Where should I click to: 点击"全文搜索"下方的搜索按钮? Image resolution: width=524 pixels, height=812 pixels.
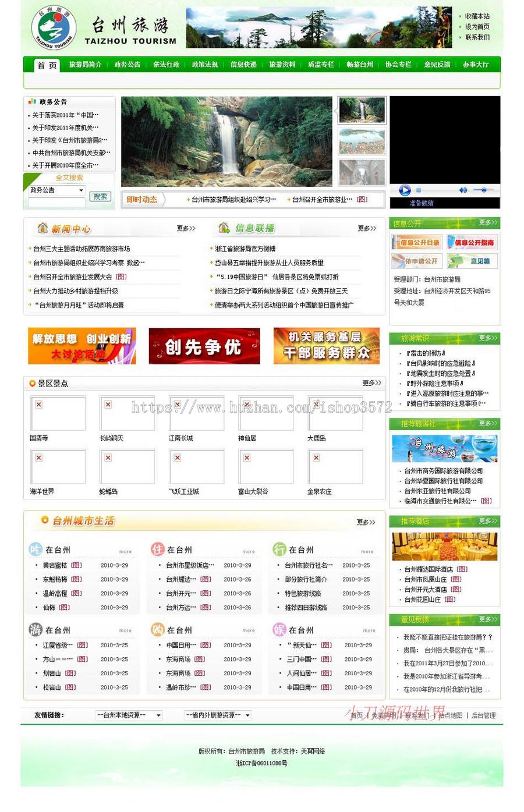pyautogui.click(x=99, y=196)
